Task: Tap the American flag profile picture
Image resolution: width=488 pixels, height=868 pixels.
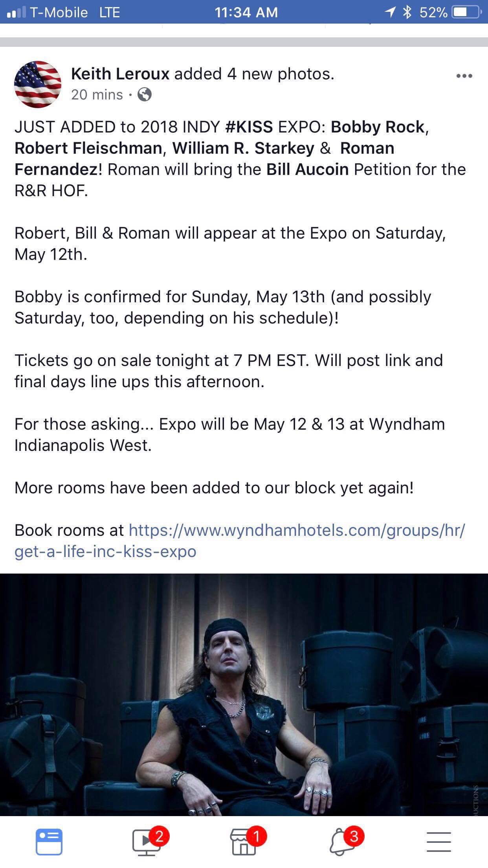Action: 38,84
